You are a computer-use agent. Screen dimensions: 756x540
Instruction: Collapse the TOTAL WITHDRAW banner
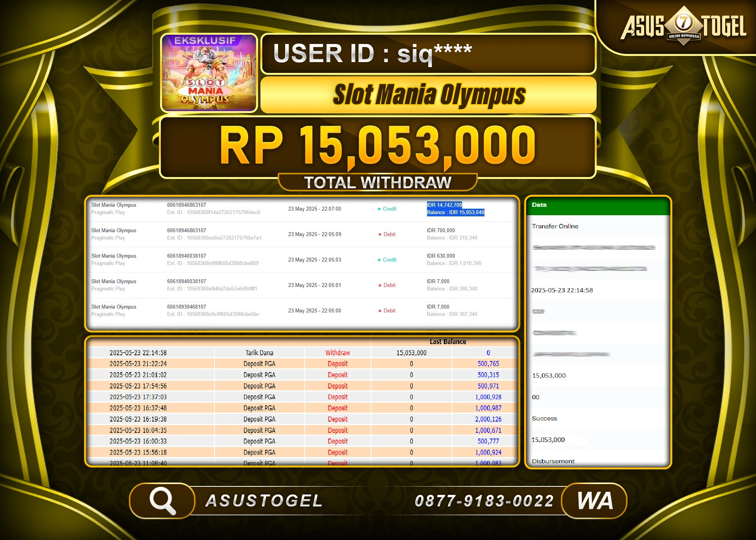378,182
